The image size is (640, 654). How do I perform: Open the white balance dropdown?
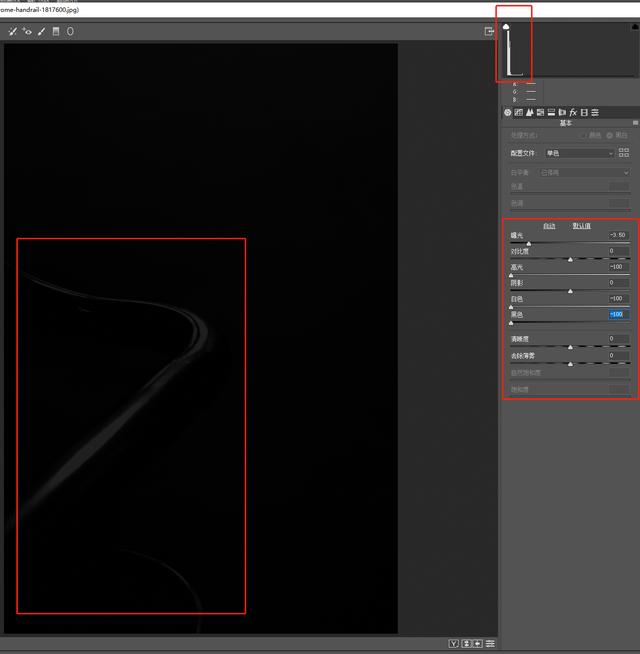[x=584, y=172]
